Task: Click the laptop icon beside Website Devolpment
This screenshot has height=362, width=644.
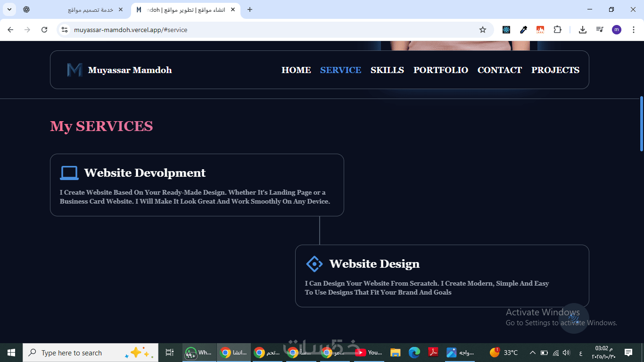Action: (x=69, y=173)
